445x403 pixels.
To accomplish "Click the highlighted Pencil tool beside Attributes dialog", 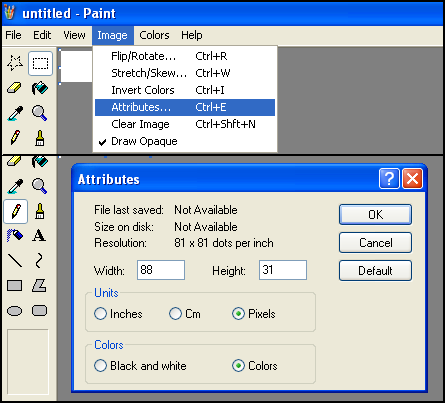I will pos(15,211).
